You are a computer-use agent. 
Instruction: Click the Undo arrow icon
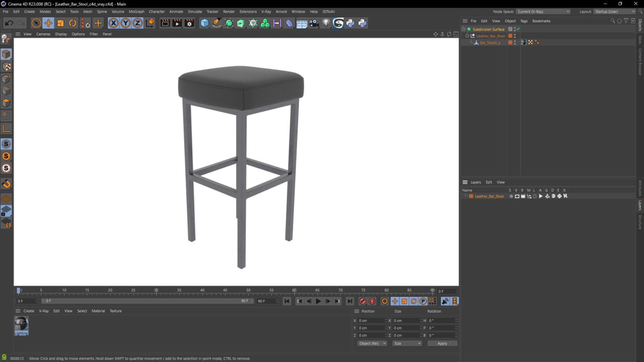click(x=9, y=23)
